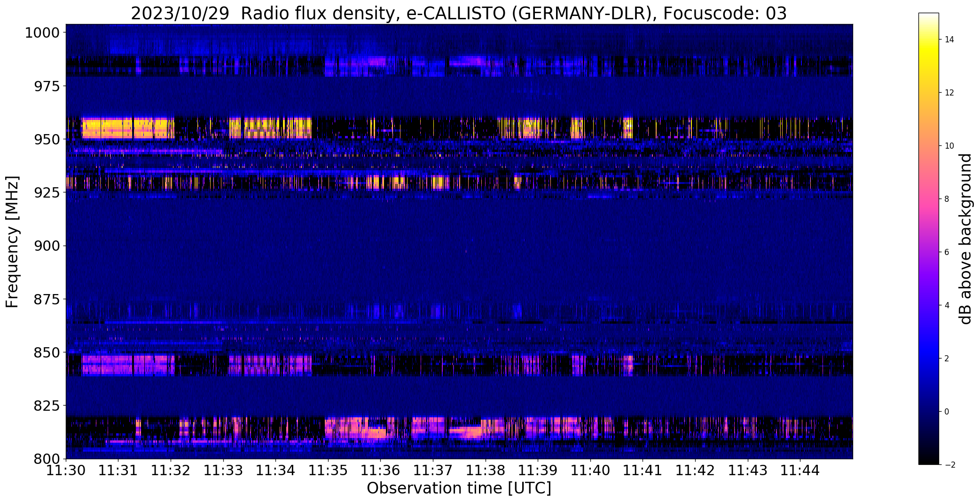Click the colorbar tick label −2

[x=949, y=465]
